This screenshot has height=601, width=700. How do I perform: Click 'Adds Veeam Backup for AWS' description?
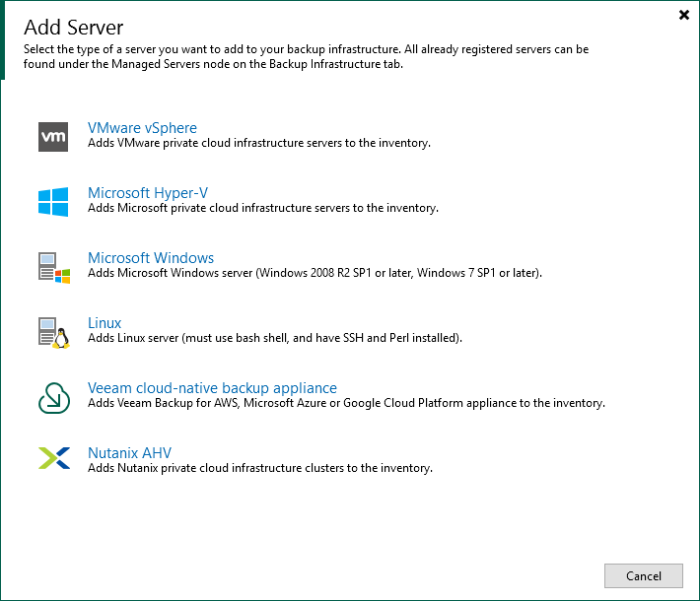point(346,403)
